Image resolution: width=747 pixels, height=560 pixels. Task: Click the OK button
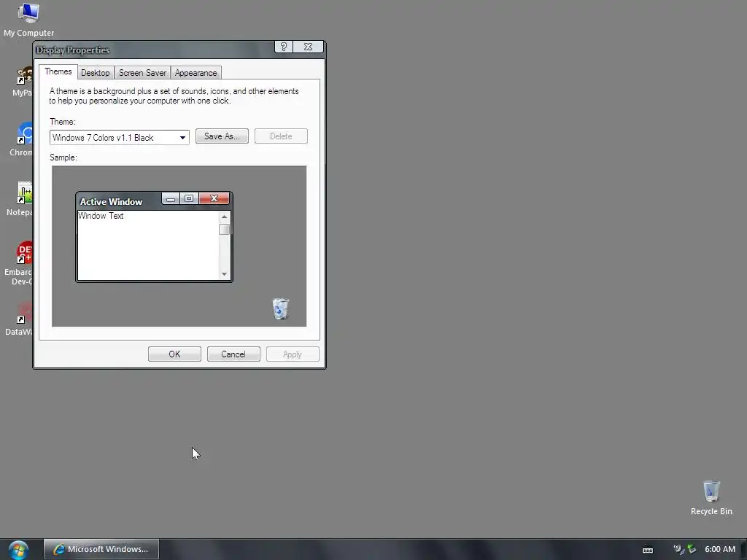[x=174, y=354]
